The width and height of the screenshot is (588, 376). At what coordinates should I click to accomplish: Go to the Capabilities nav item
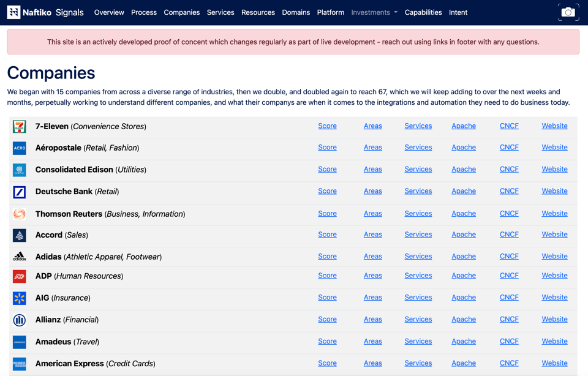(x=423, y=12)
